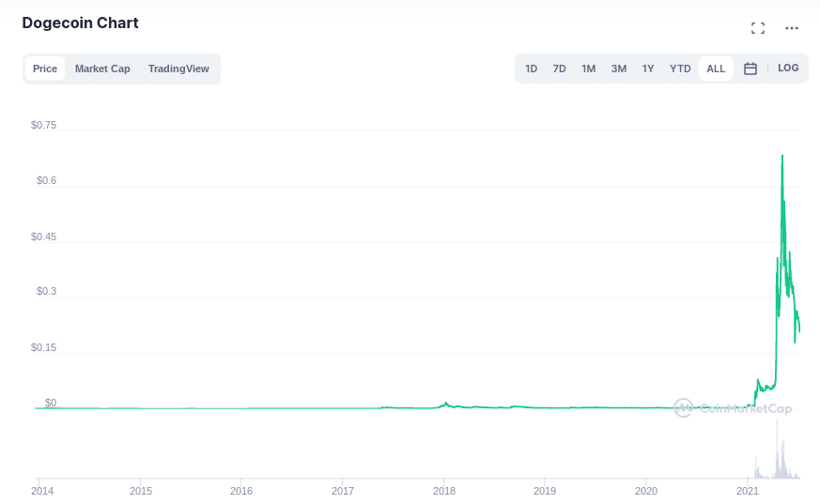
Task: Click the 2018 year axis label
Action: coord(444,491)
